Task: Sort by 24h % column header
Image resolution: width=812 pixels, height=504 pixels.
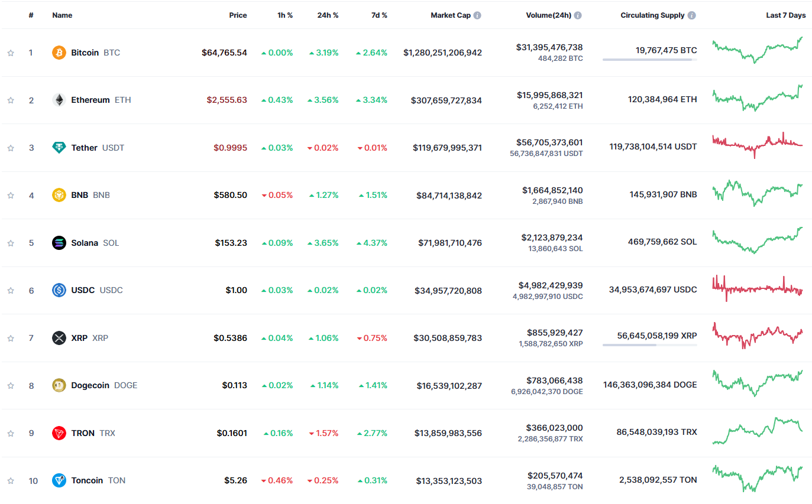Action: 328,15
